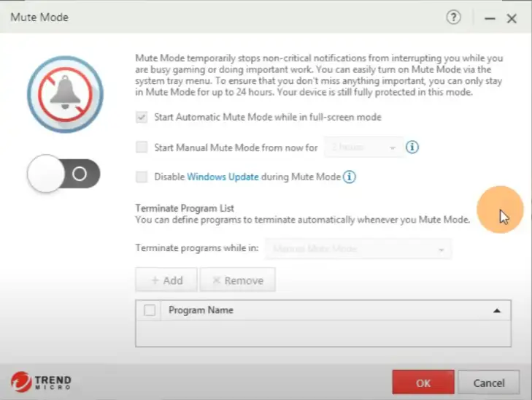Click the Mute Mode bell icon
Screen dimensions: 532x400
[x=65, y=93]
